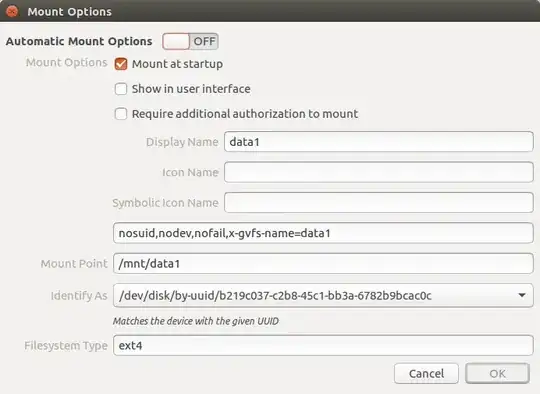The image size is (540, 394).
Task: Toggle the Automatic Mount Options switch
Action: [190, 41]
